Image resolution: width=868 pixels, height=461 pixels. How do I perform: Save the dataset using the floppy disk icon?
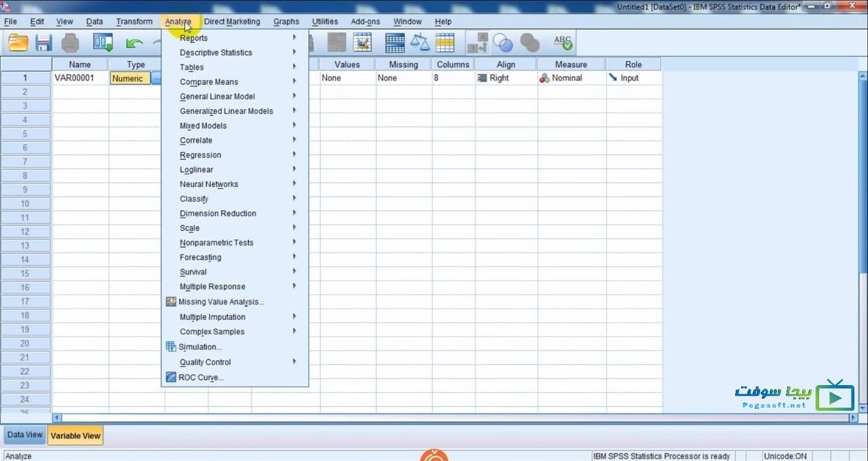pos(44,43)
